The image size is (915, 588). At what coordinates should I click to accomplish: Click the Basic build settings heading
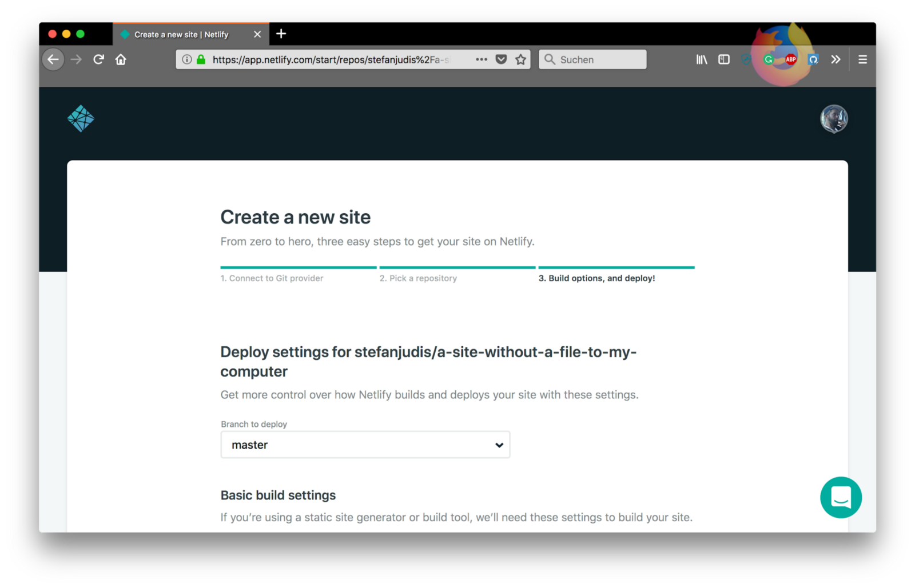[278, 495]
